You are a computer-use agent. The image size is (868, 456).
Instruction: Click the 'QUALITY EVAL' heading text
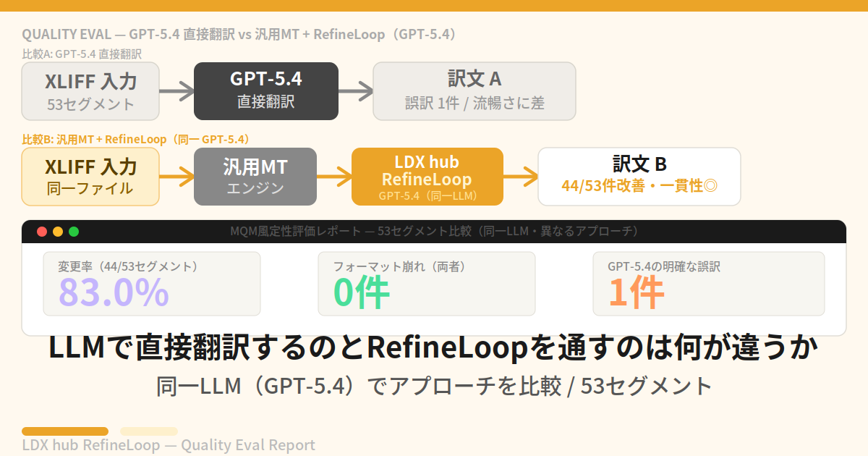coord(239,34)
